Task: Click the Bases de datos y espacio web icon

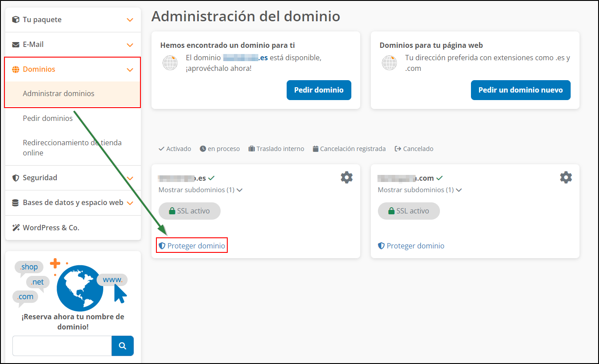Action: [x=15, y=202]
